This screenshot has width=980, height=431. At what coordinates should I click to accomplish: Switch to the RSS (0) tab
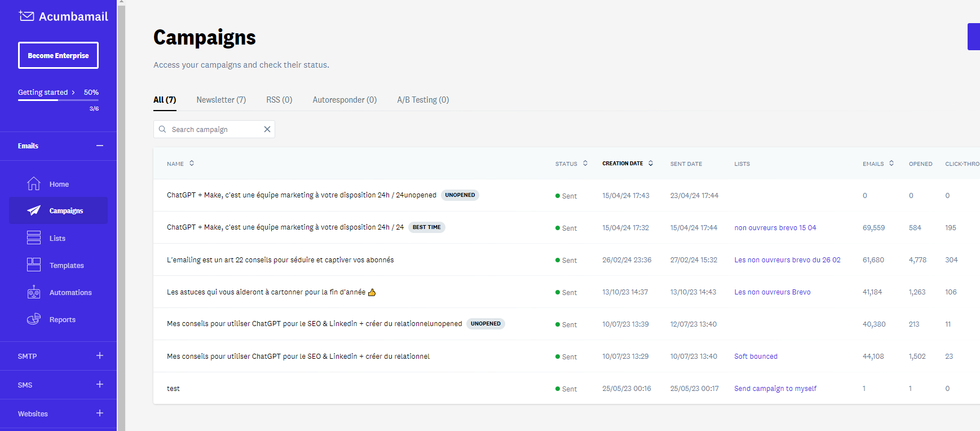(279, 100)
